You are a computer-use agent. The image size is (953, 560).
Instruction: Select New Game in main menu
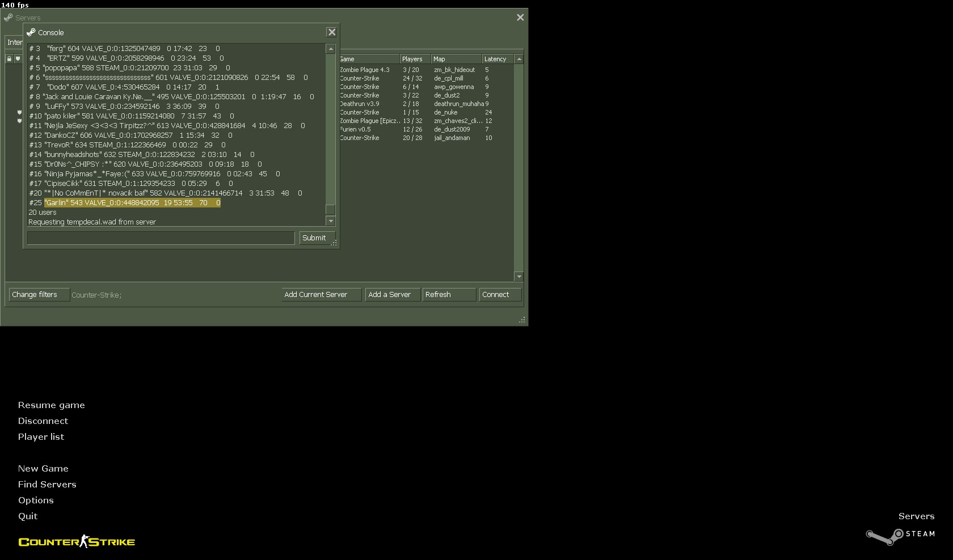point(43,469)
